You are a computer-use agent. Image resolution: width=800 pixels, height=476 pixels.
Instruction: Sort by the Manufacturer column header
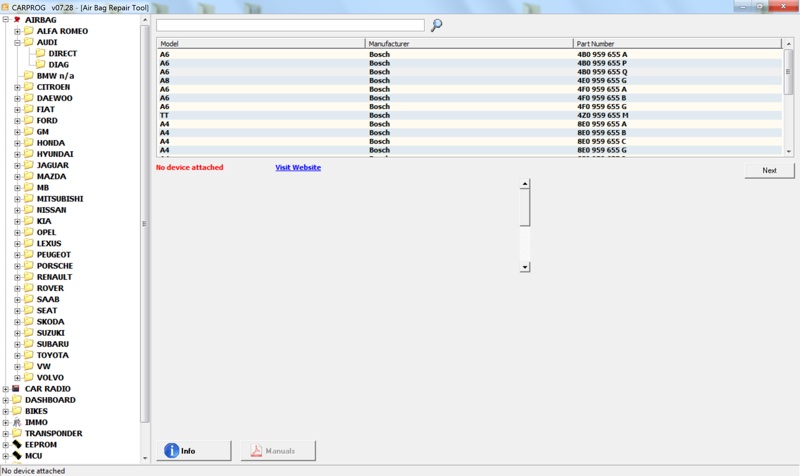coord(469,43)
